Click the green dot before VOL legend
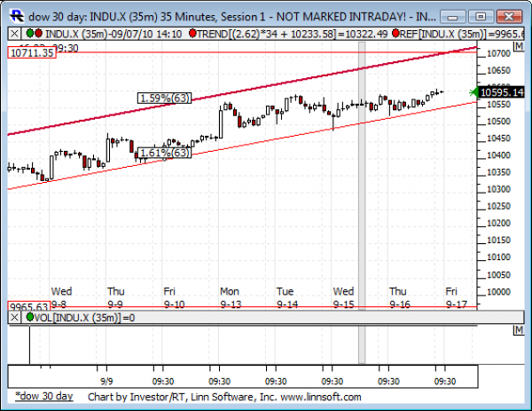 [30, 317]
